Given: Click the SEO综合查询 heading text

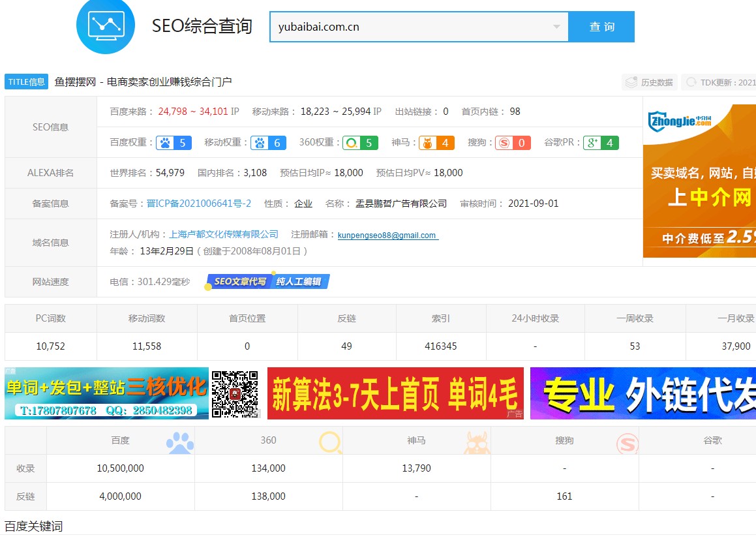Looking at the screenshot, I should [202, 26].
